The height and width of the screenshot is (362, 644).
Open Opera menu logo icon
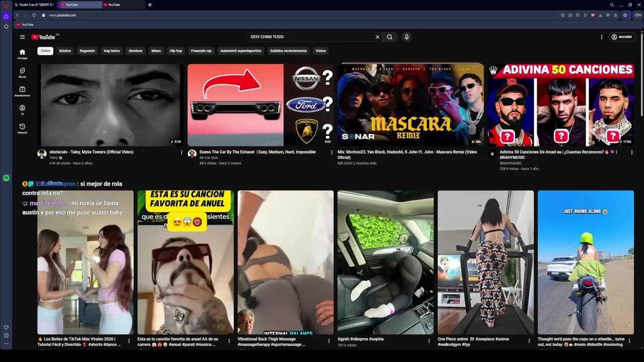coord(6,5)
